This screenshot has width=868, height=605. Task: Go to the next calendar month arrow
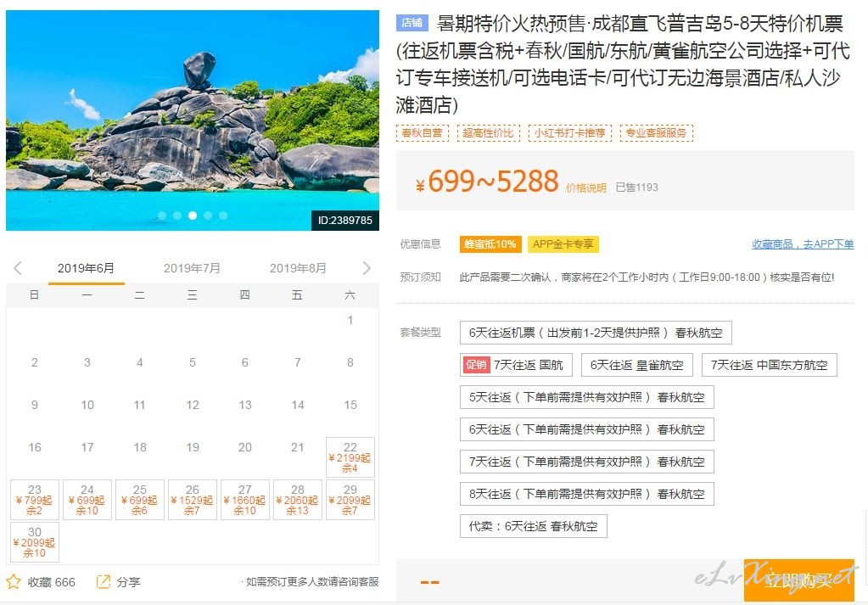(366, 268)
